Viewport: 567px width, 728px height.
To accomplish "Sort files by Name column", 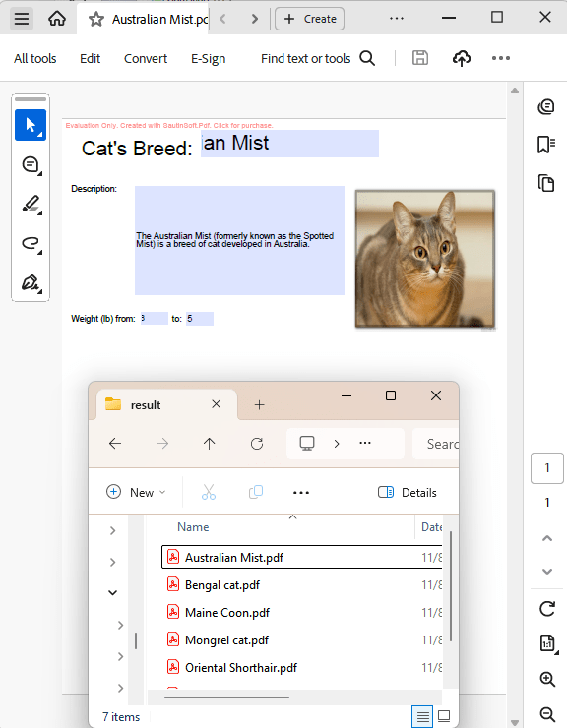I will point(193,527).
